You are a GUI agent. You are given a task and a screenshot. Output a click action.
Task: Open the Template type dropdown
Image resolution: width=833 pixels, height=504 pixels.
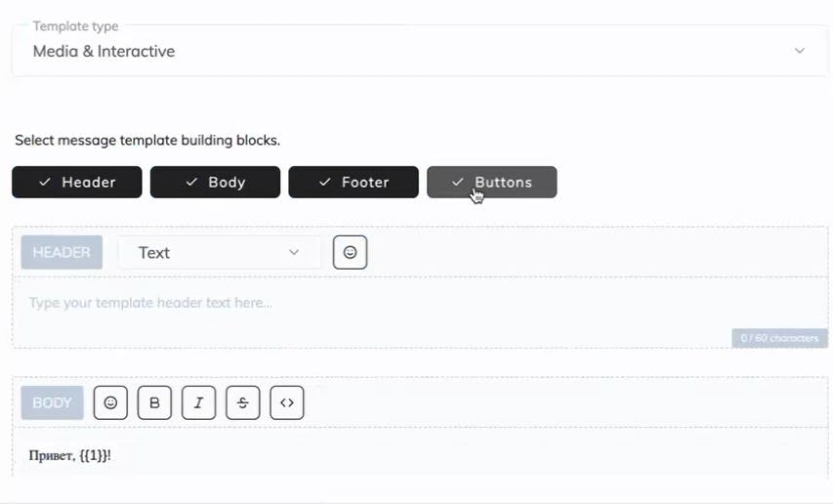(x=410, y=51)
